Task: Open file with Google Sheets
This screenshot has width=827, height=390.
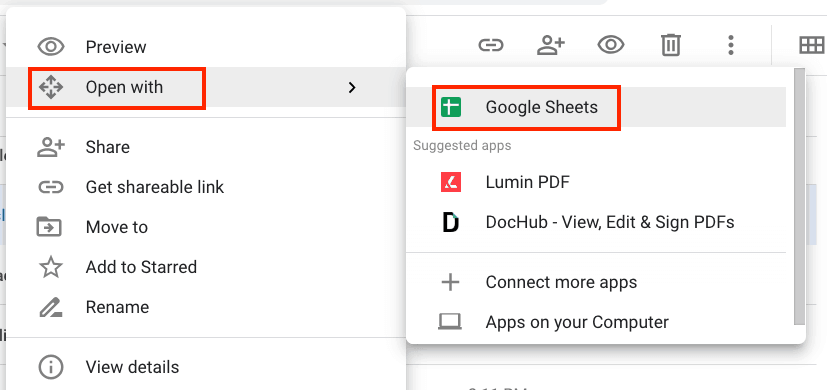Action: point(596,107)
